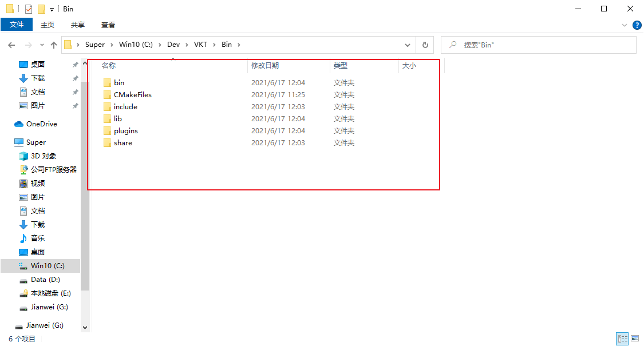Open the 文件 menu tab
The width and height of the screenshot is (644, 346).
pyautogui.click(x=17, y=25)
